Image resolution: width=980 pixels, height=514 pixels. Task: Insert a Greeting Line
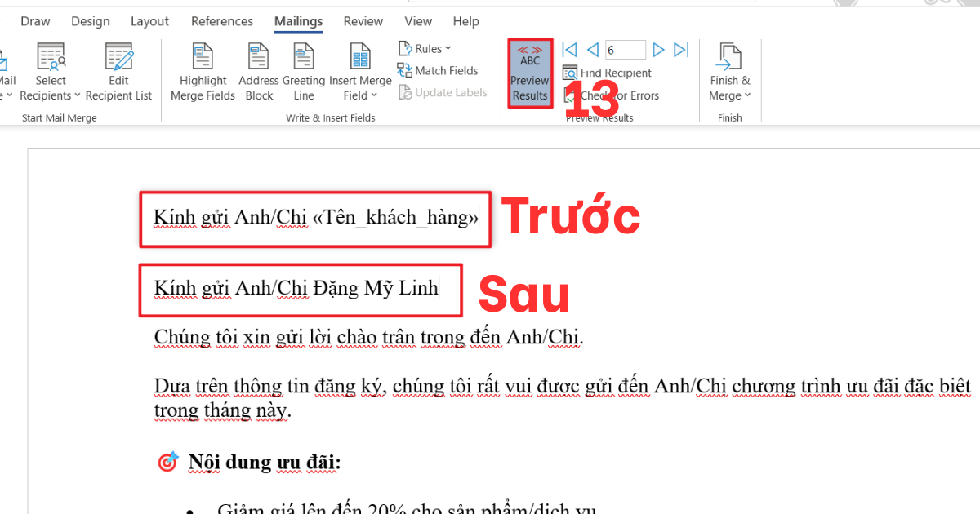(x=304, y=73)
